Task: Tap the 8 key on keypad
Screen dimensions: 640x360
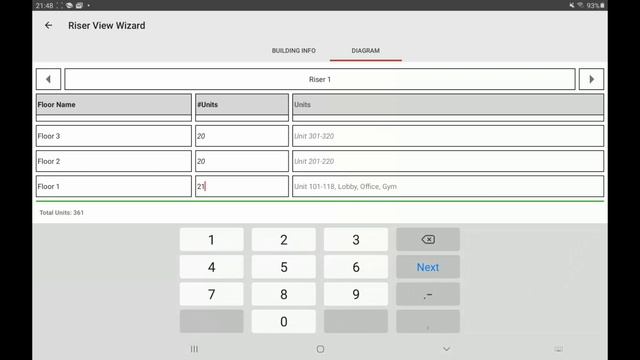Action: click(284, 294)
